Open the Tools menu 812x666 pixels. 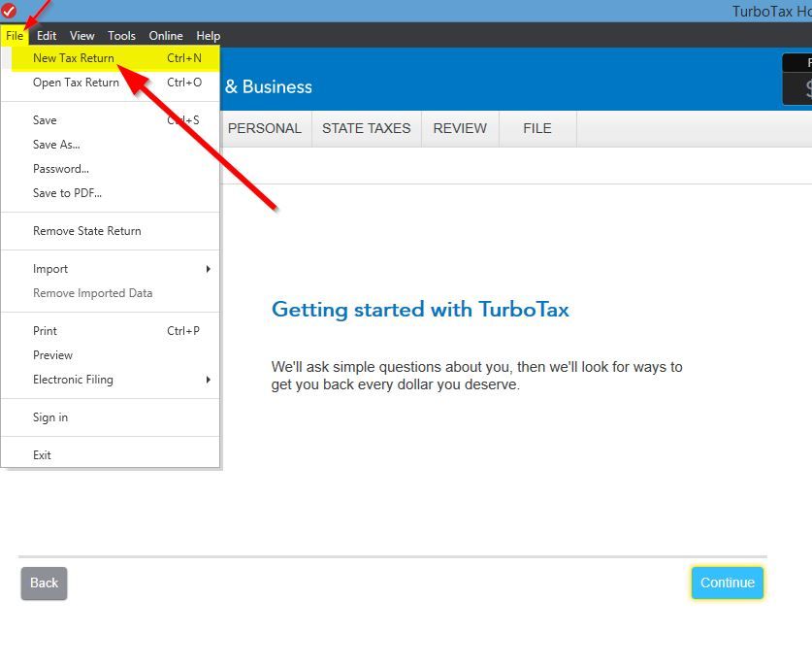(x=121, y=36)
